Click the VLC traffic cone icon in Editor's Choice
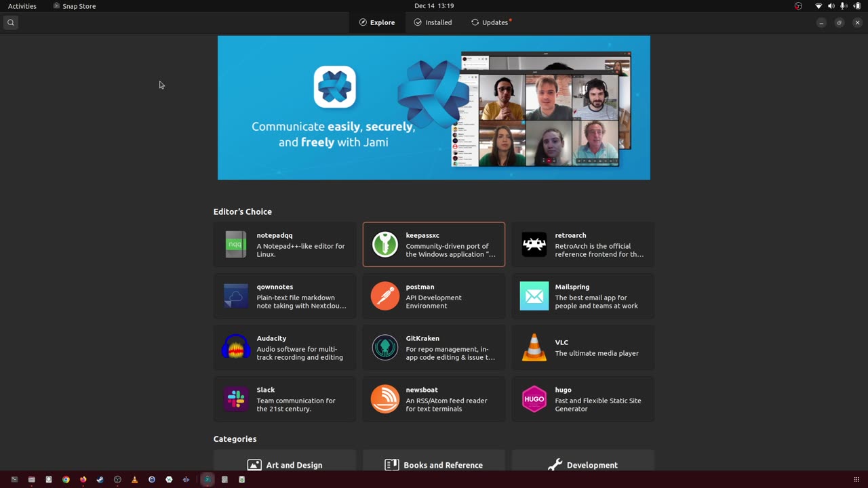The width and height of the screenshot is (868, 488). (x=534, y=348)
